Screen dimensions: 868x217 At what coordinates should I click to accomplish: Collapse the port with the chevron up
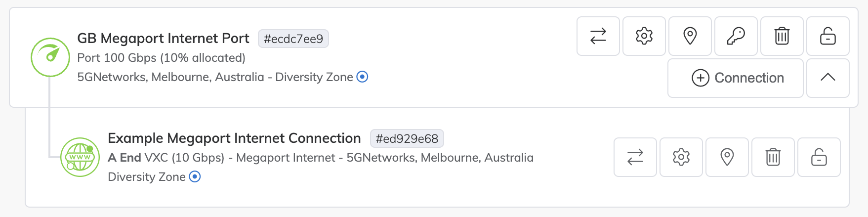827,78
